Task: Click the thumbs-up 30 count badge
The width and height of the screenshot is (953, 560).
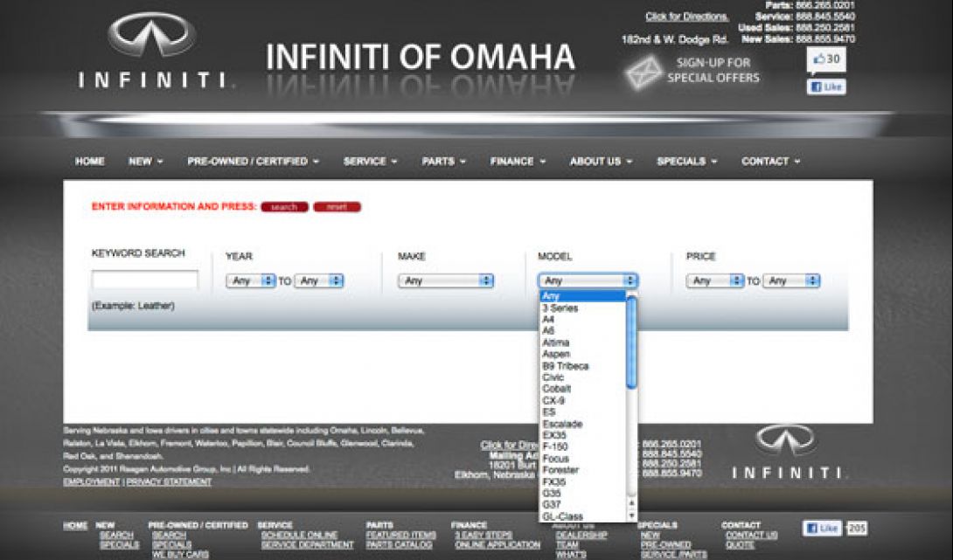Action: point(825,59)
